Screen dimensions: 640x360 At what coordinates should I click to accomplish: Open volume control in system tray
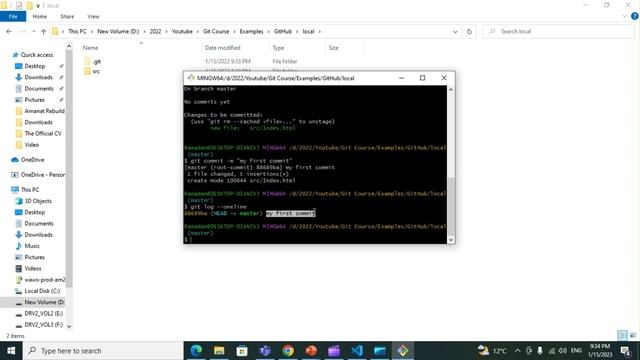tap(562, 351)
